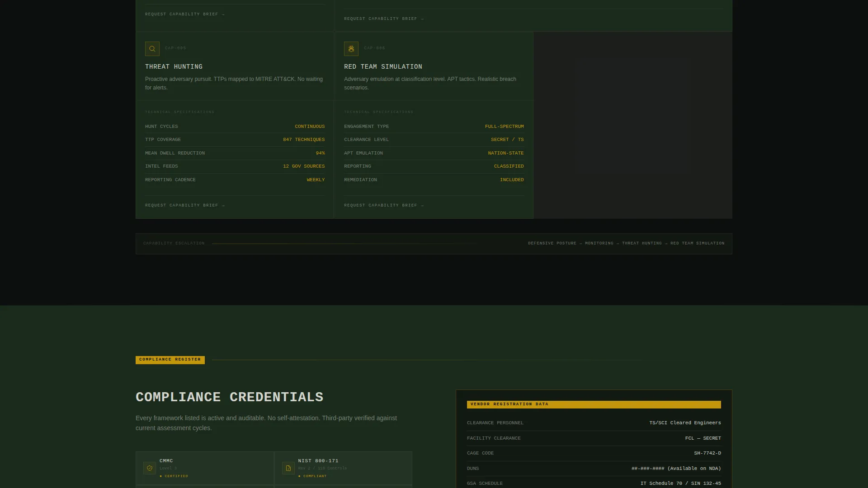Click the THREAT HUNTING card title
The width and height of the screenshot is (868, 488).
tap(174, 66)
